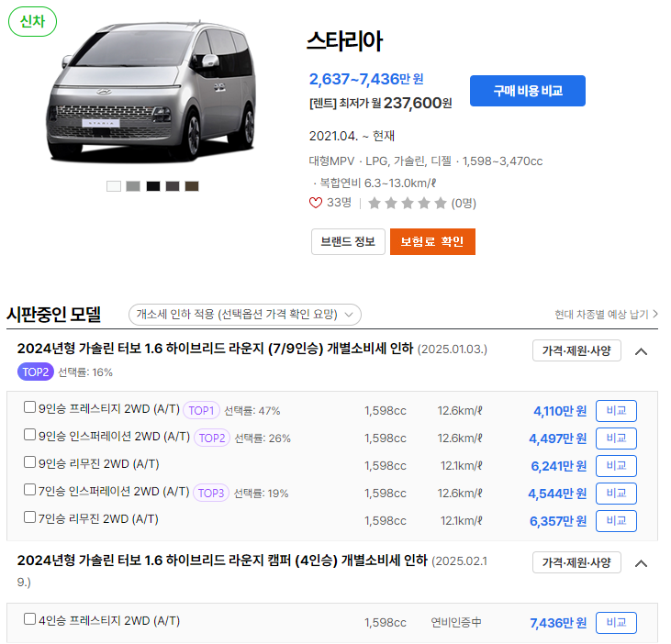The image size is (671, 644).
Task: Collapse the 라운지 캠퍼 (4인승) section chevron
Action: tap(641, 563)
